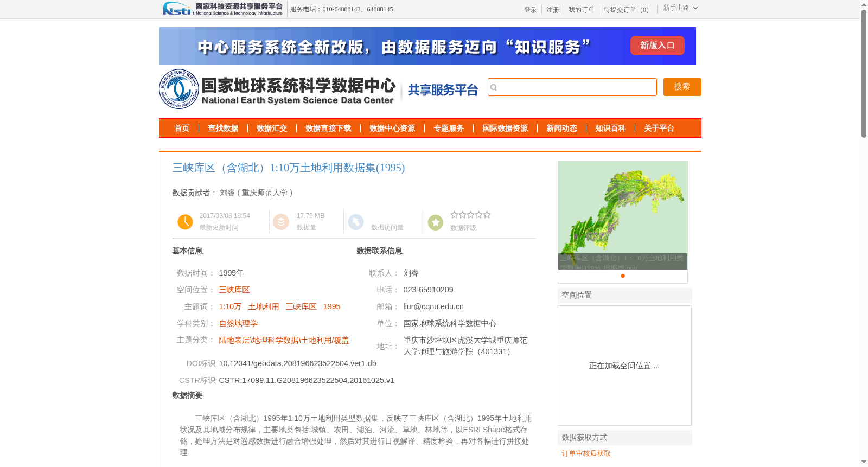Click the 登录 link
The height and width of the screenshot is (467, 868).
(530, 10)
